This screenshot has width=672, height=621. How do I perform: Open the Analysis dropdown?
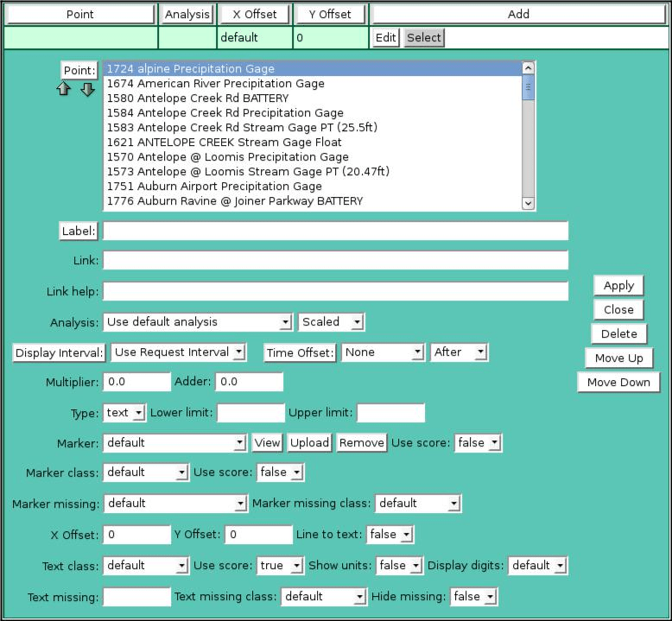click(x=198, y=322)
